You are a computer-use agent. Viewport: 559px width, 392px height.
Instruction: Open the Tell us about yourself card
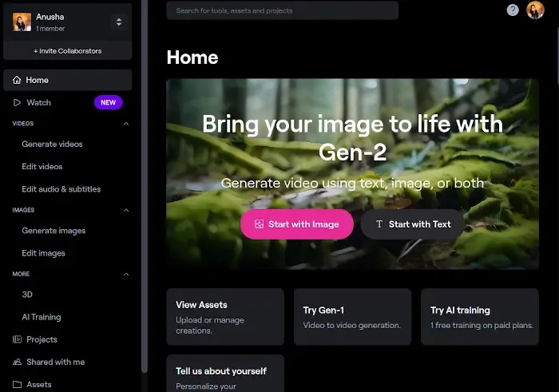pos(225,374)
